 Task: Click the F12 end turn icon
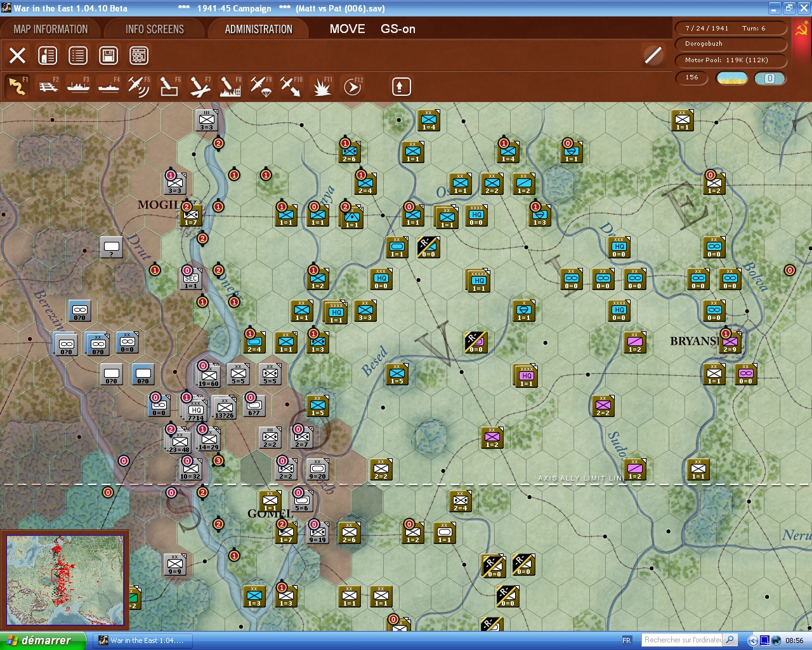click(352, 86)
